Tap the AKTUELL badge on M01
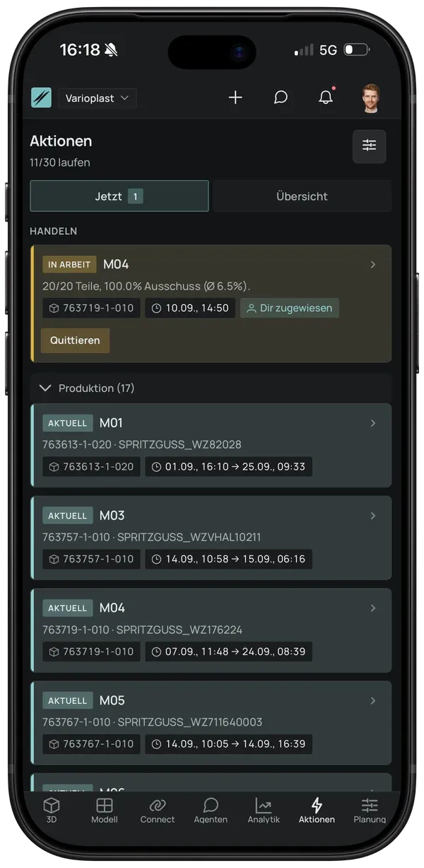Image resolution: width=424 pixels, height=868 pixels. click(x=67, y=423)
